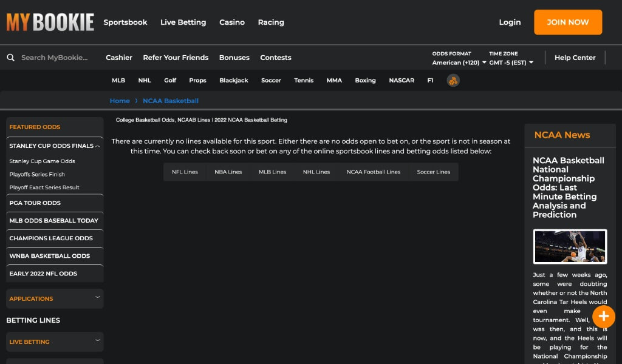Screen dimensions: 622x364
Task: Click the College Basketball Odds page title
Action: click(x=202, y=120)
